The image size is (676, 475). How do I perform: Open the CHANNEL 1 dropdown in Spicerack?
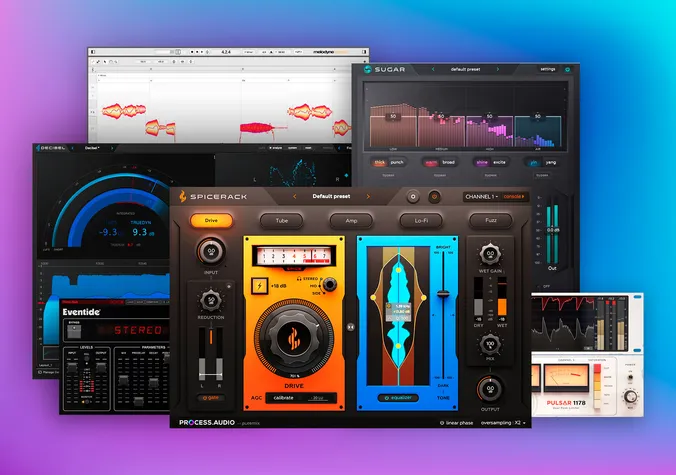[482, 197]
